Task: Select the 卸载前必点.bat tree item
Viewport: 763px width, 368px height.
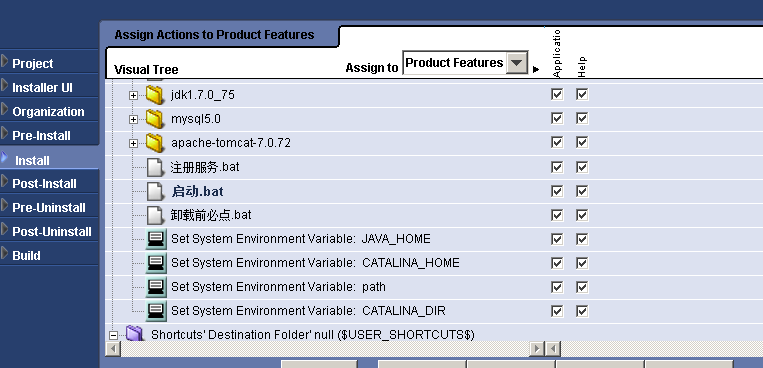Action: [x=211, y=215]
